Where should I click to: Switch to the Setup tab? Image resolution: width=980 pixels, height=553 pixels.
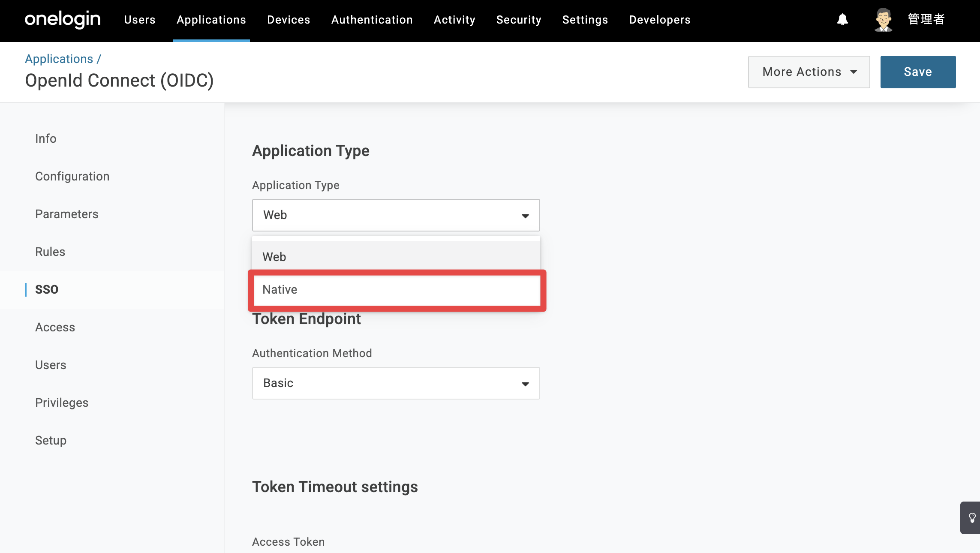tap(51, 440)
